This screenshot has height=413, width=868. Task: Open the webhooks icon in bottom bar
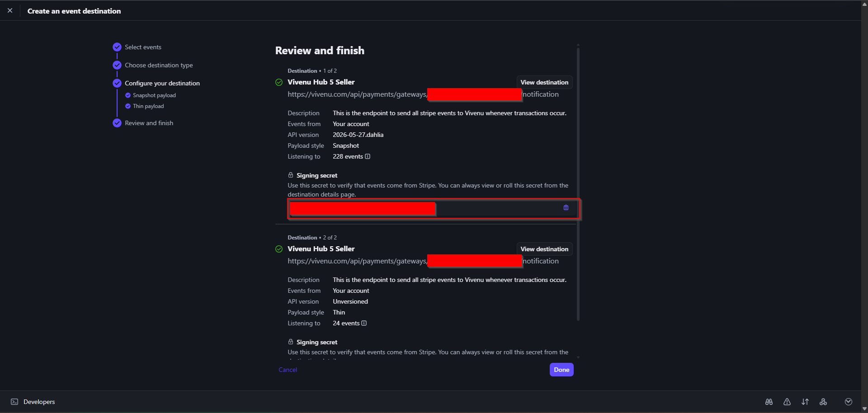[823, 402]
